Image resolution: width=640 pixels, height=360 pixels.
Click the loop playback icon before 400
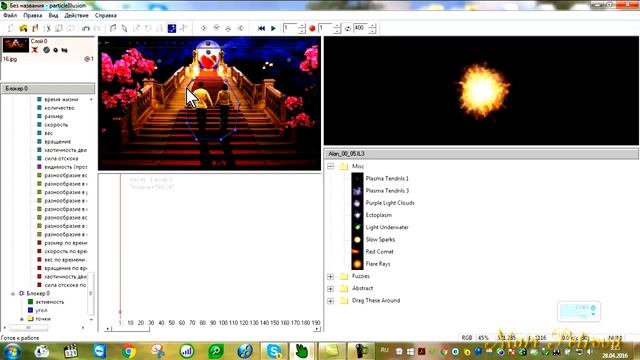pyautogui.click(x=348, y=28)
